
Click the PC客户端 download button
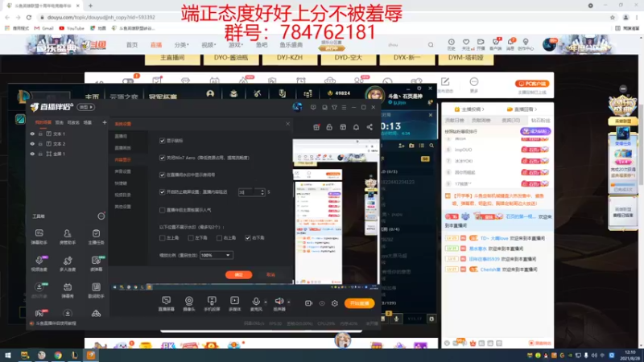click(532, 84)
